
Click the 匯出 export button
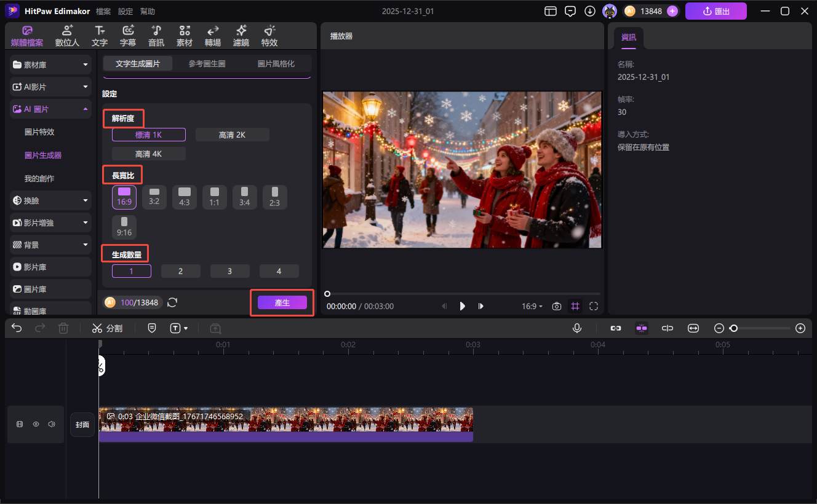point(715,11)
